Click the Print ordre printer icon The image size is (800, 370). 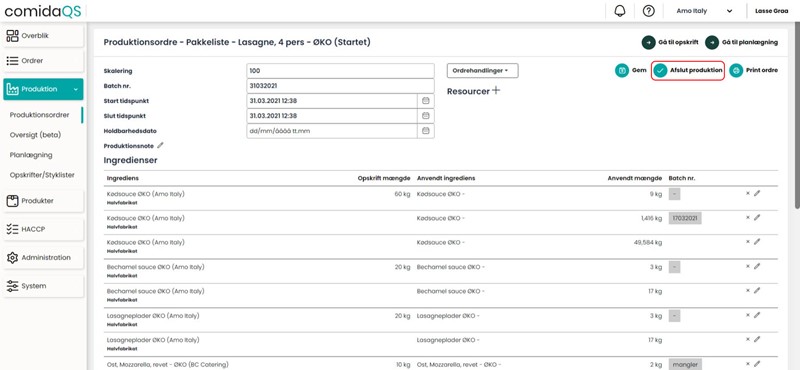coord(736,70)
